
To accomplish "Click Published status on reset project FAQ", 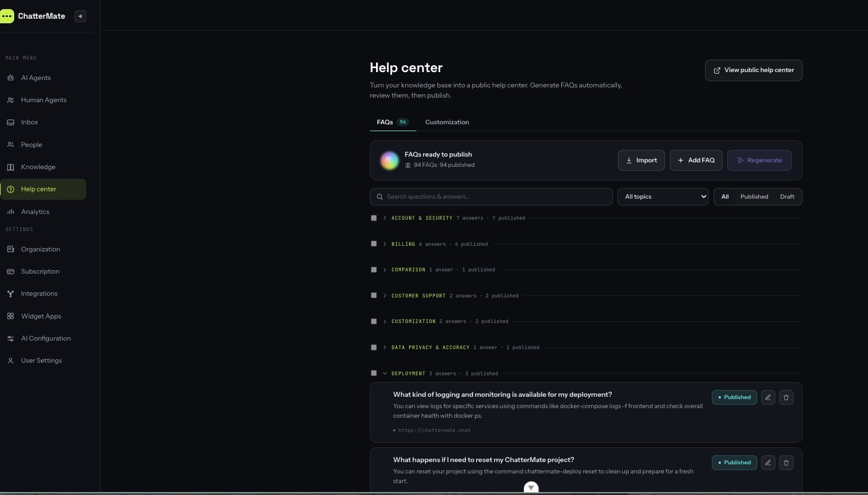I will (734, 463).
